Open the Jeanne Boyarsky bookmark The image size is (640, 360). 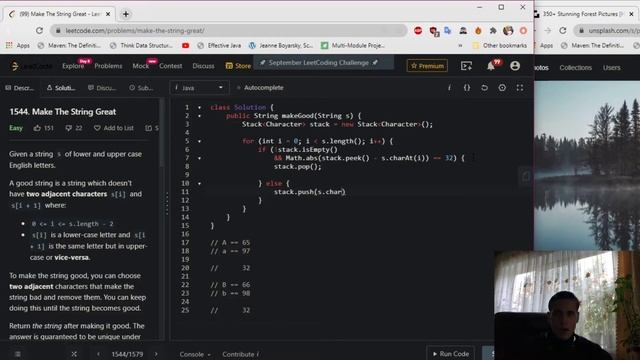(x=281, y=46)
